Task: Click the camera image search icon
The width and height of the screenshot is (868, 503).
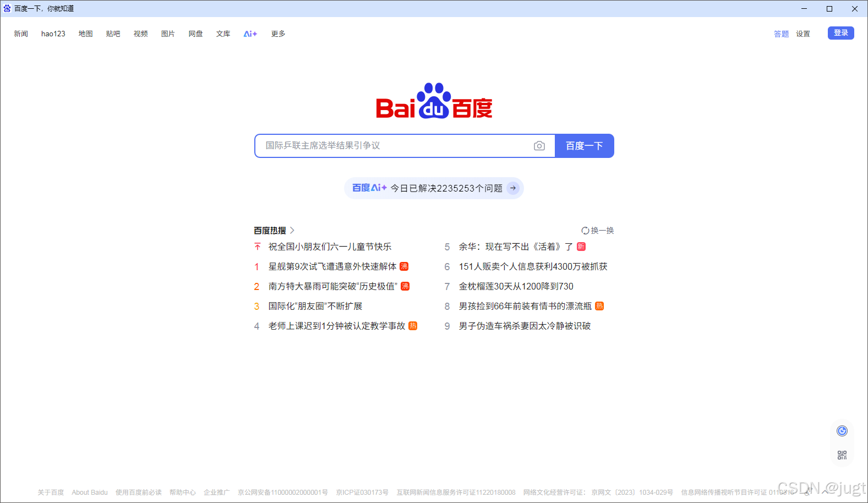Action: (539, 146)
